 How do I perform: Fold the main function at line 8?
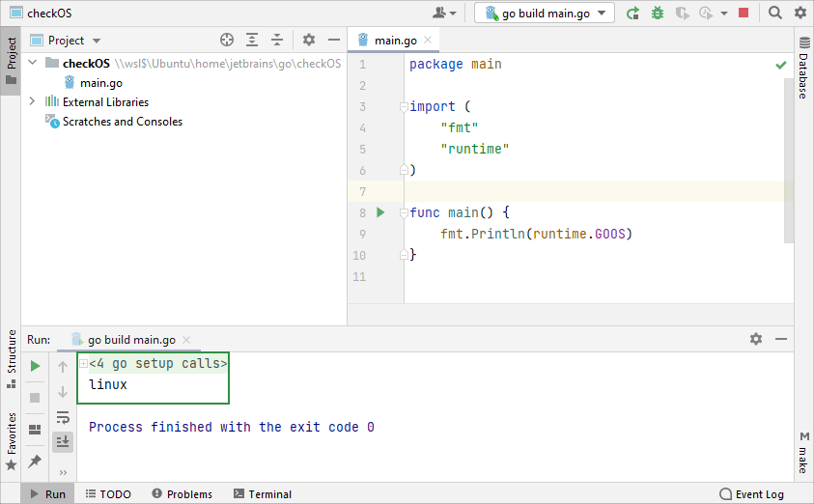pyautogui.click(x=404, y=212)
